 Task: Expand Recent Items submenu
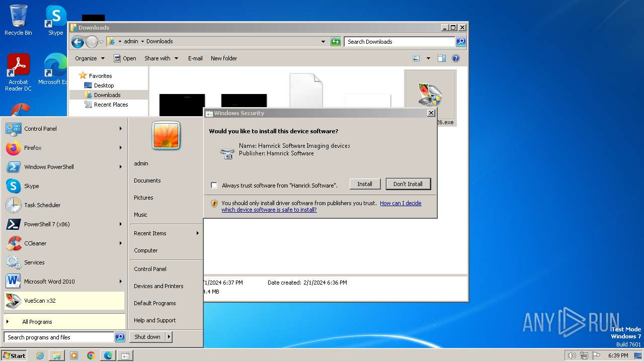[166, 233]
